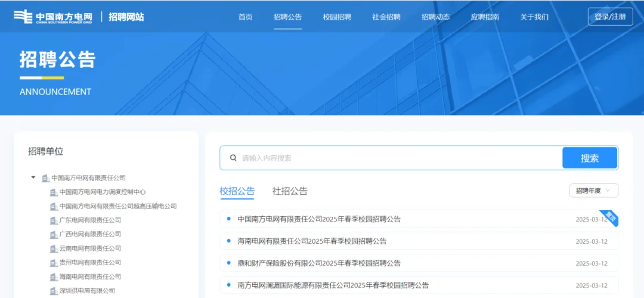
Task: Open the 招聘年度 dropdown
Action: click(593, 191)
